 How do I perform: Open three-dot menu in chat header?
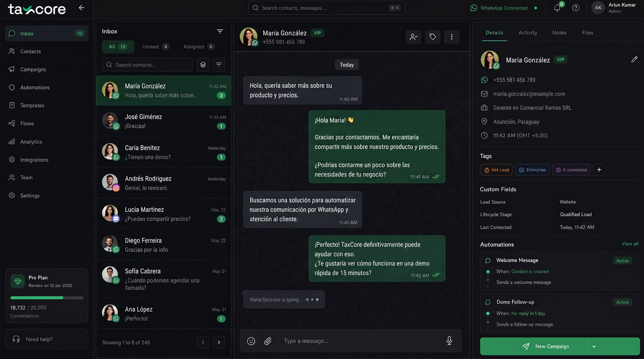pos(452,37)
